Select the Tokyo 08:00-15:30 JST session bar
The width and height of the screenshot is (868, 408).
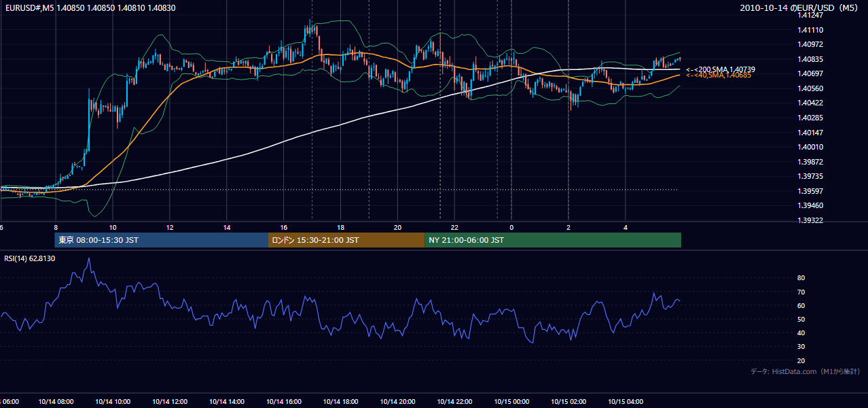pyautogui.click(x=162, y=240)
